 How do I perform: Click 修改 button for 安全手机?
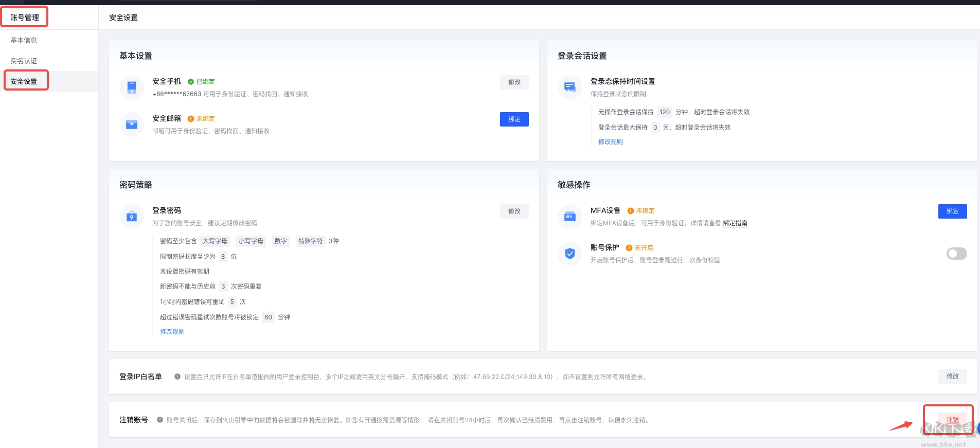click(x=514, y=82)
